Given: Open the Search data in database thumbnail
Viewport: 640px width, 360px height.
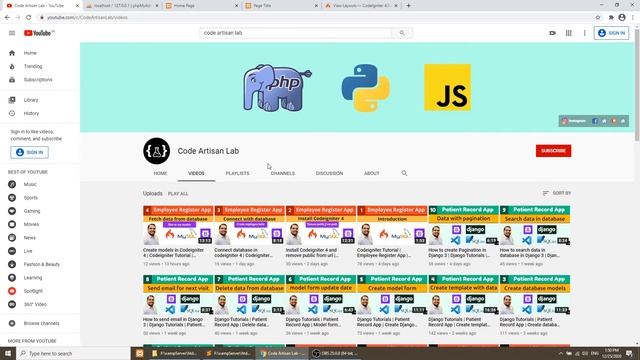Looking at the screenshot, I should tap(535, 225).
